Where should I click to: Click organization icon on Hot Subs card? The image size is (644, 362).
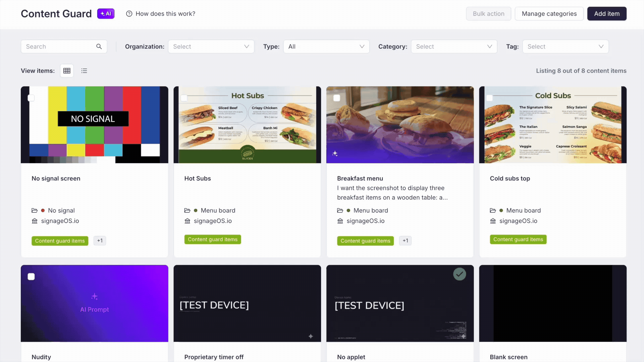point(187,221)
